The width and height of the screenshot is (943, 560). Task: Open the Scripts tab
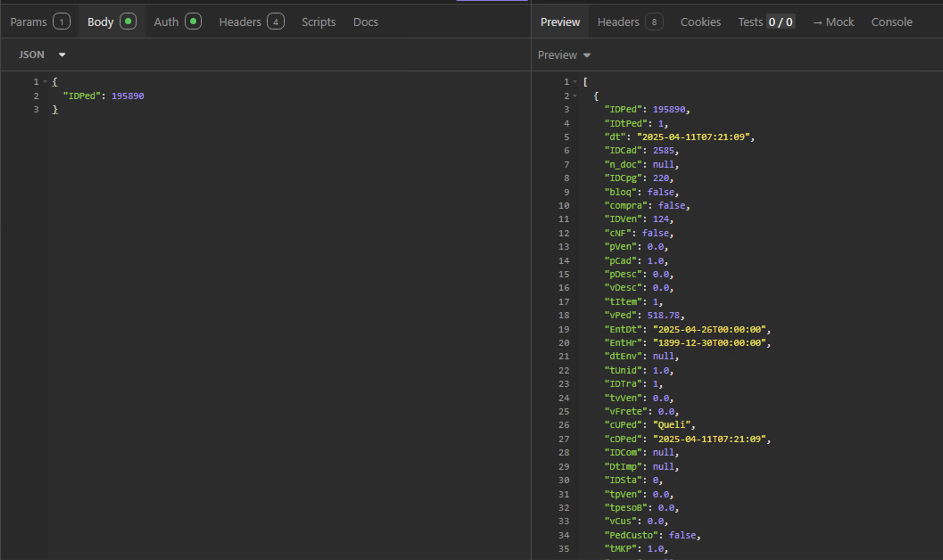[318, 22]
